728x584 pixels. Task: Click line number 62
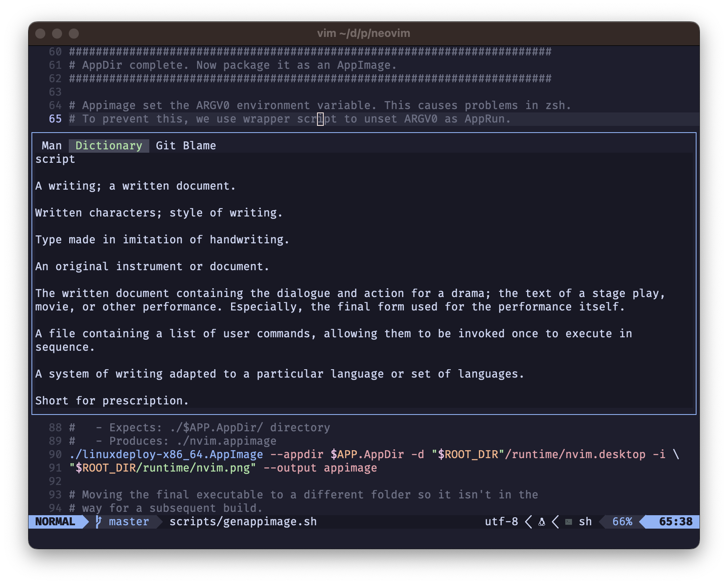coord(55,78)
